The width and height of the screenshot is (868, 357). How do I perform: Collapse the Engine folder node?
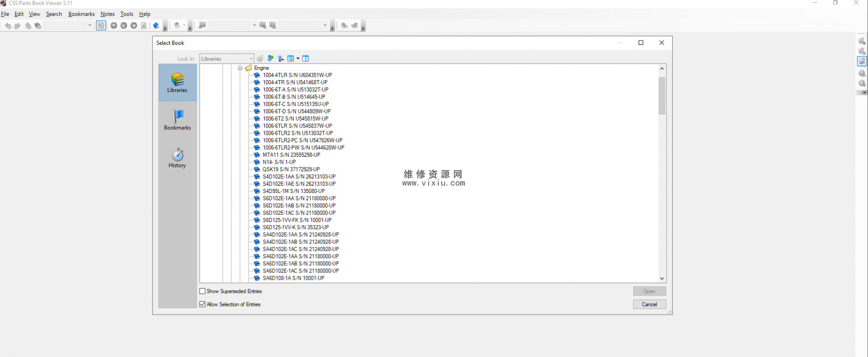(240, 68)
